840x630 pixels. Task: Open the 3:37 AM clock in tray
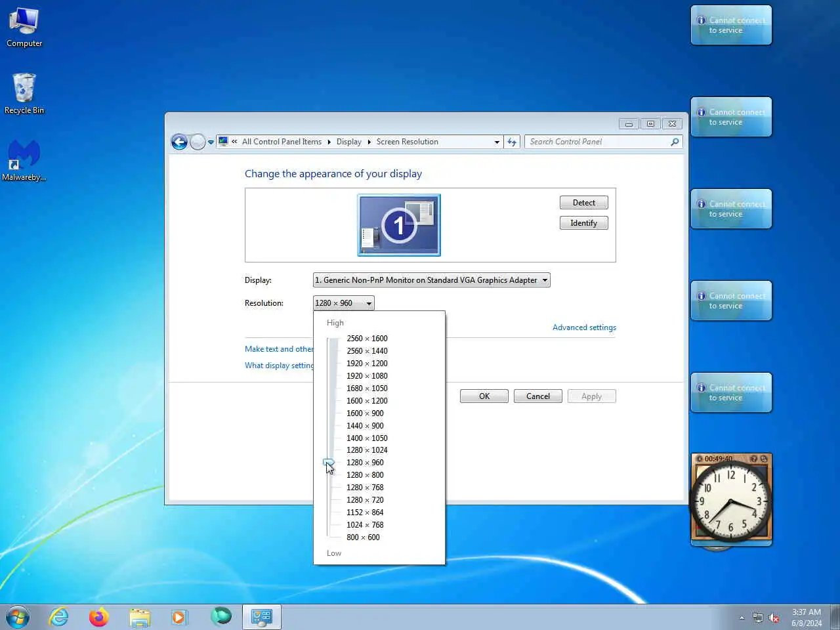click(x=806, y=618)
